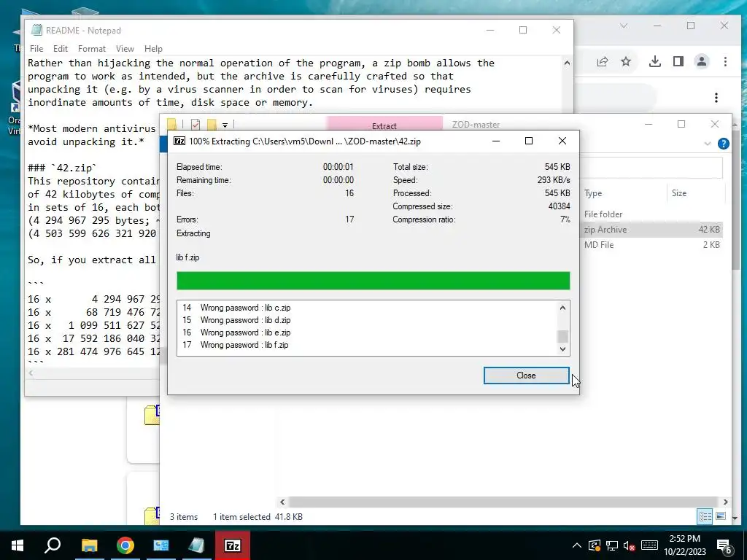Open the network status tray icon
This screenshot has width=747, height=560.
point(612,545)
